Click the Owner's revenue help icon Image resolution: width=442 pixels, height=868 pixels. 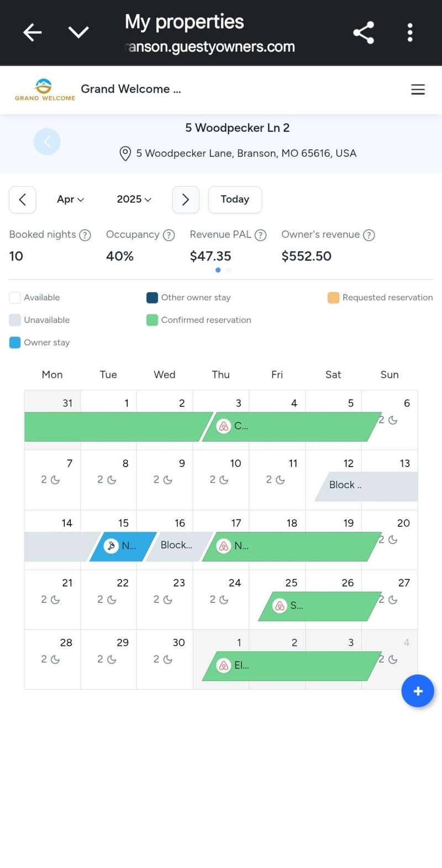tap(369, 235)
